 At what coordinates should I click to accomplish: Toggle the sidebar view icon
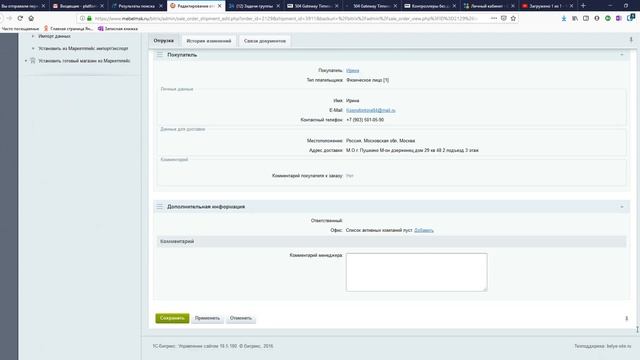(x=586, y=18)
